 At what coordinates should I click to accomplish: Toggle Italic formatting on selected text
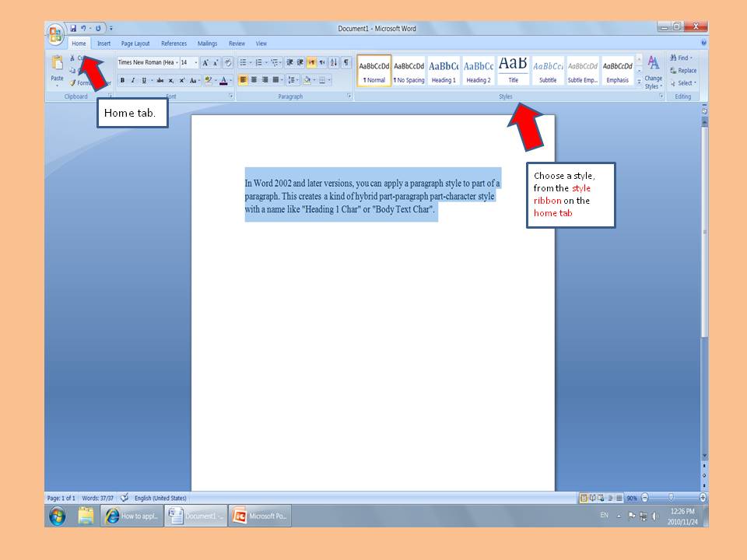click(x=132, y=80)
